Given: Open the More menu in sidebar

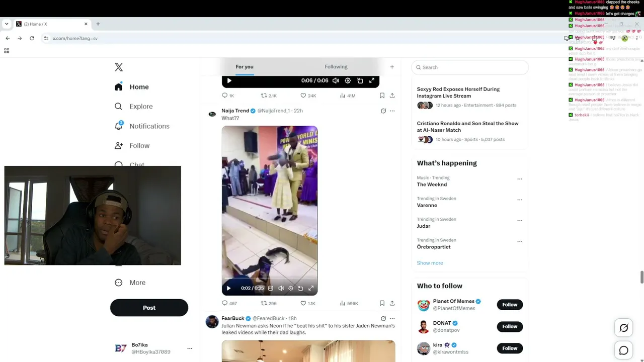Looking at the screenshot, I should [130, 283].
